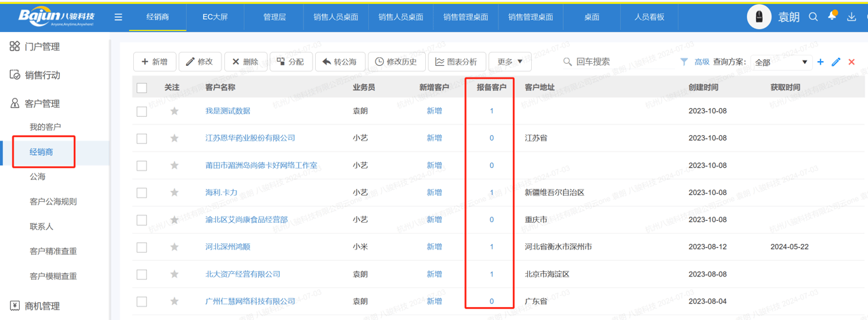Toggle the select-all header checkbox

[x=142, y=88]
